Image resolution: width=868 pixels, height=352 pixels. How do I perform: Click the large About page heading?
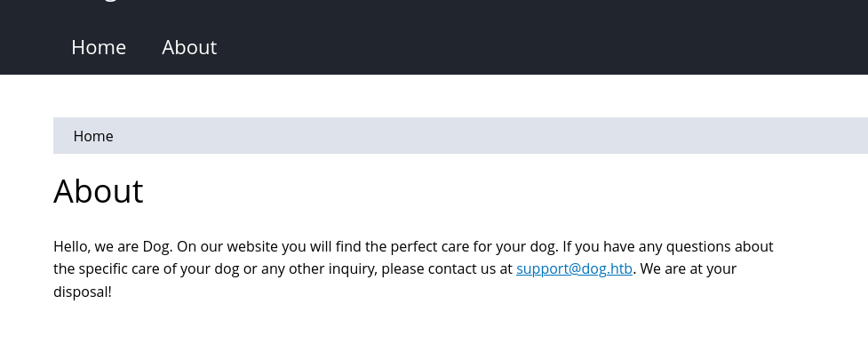pyautogui.click(x=99, y=191)
